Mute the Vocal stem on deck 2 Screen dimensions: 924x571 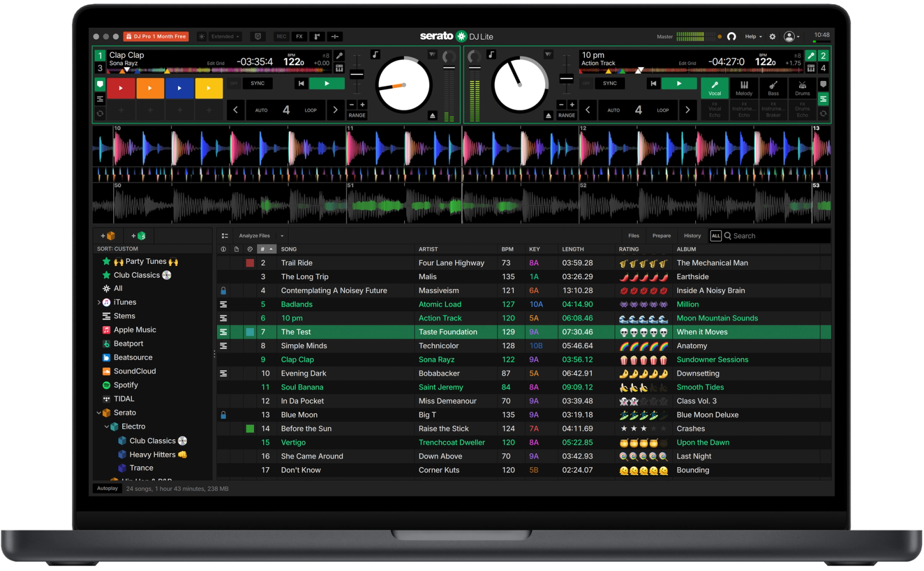click(x=715, y=88)
